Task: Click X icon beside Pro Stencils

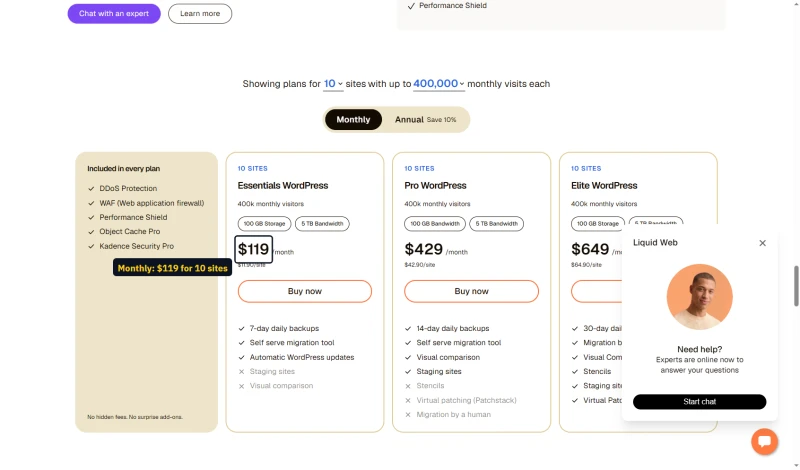Action: [x=408, y=386]
